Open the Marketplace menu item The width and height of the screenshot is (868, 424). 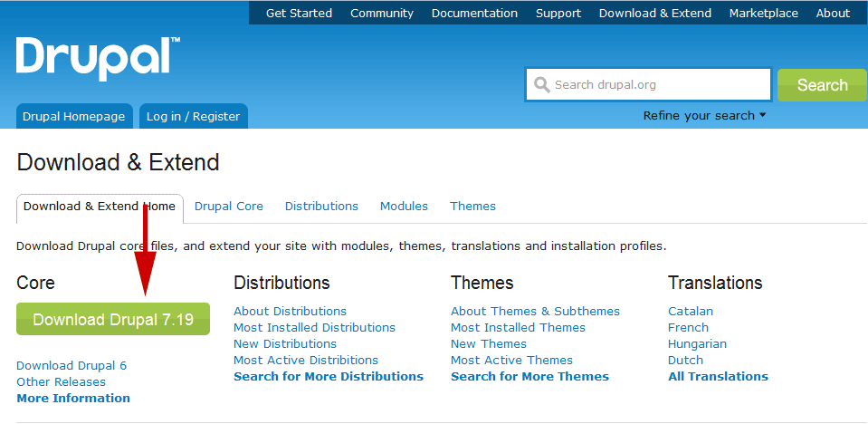(763, 14)
